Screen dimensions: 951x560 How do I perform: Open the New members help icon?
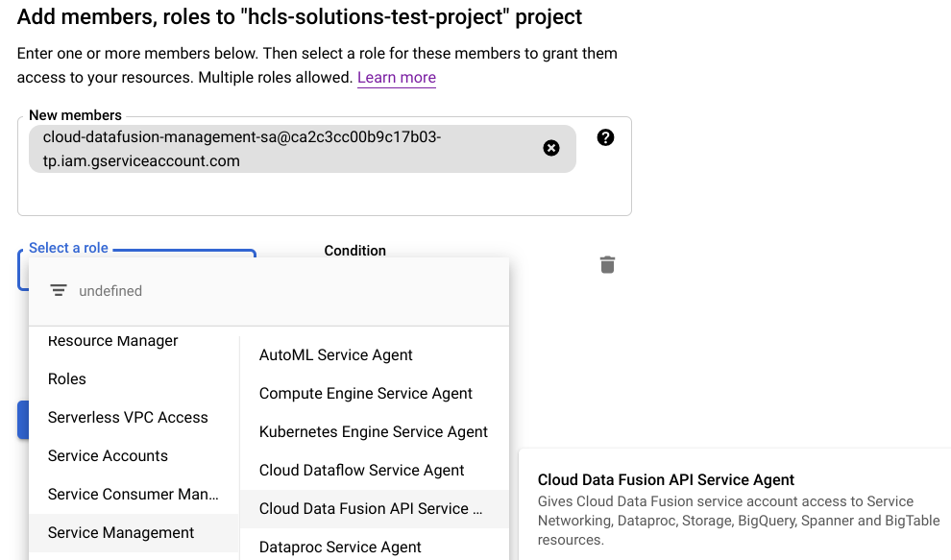click(x=605, y=137)
